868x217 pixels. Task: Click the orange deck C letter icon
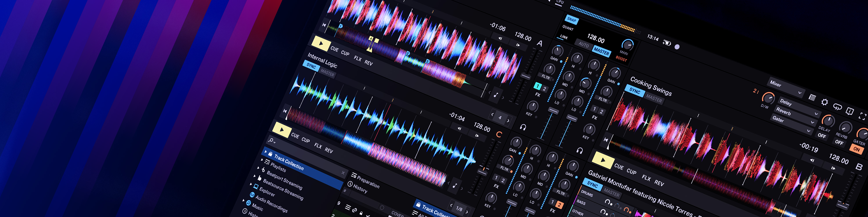[499, 134]
